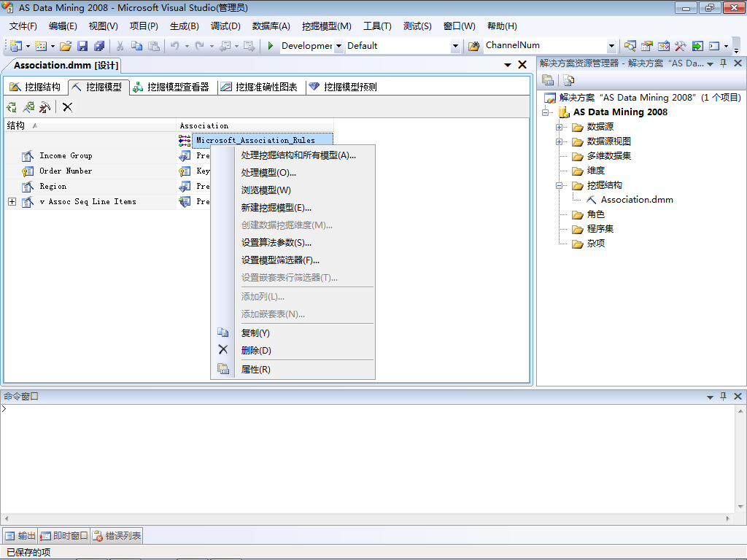
Task: Click the Save All toolbar icon
Action: point(99,46)
